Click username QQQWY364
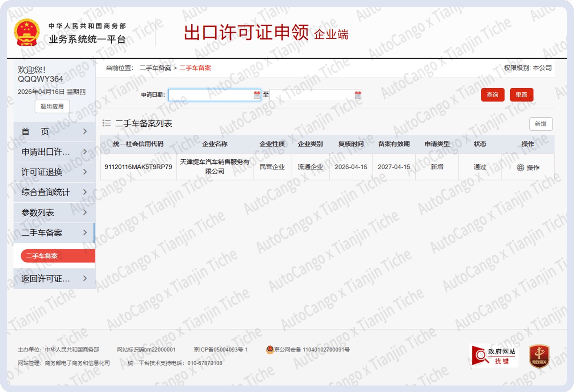 point(40,79)
